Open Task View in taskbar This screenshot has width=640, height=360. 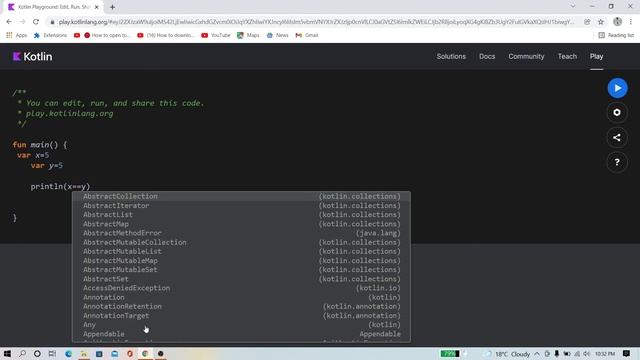(x=52, y=353)
